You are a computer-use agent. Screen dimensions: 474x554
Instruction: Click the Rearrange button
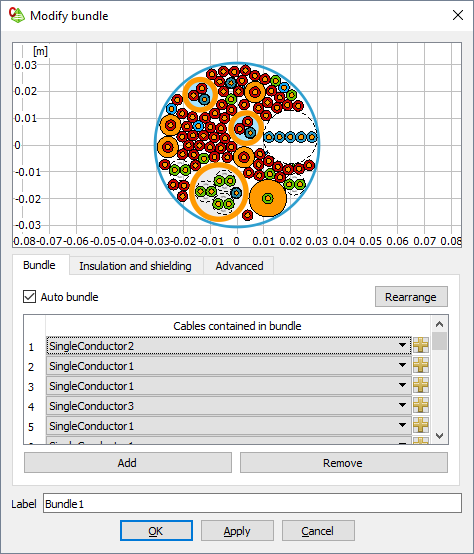coord(411,297)
